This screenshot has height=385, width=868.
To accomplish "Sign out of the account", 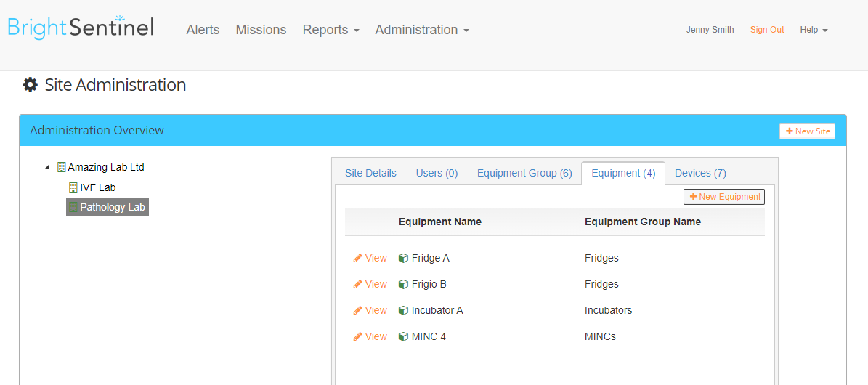I will [x=767, y=30].
